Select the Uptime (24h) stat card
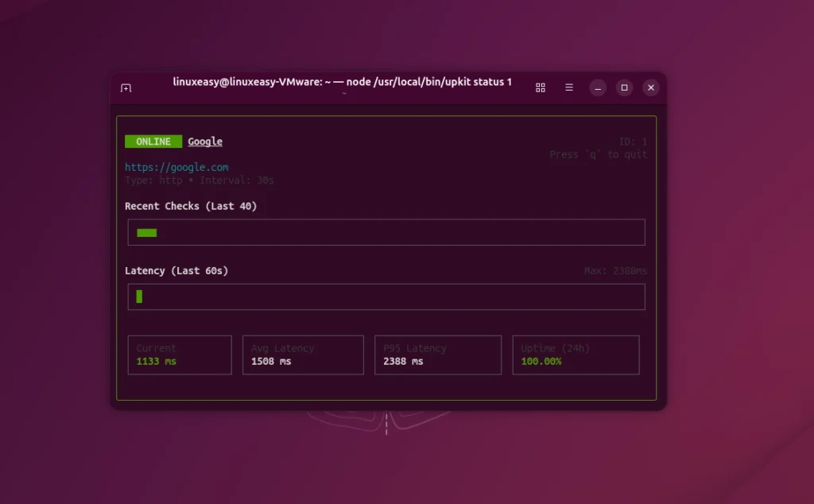 click(x=575, y=355)
